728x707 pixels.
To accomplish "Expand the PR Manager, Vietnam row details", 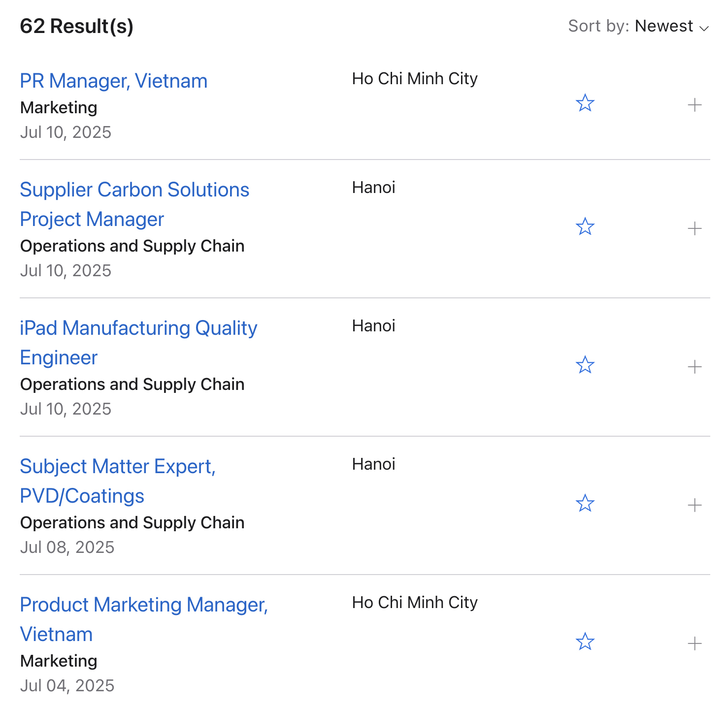I will click(x=695, y=105).
